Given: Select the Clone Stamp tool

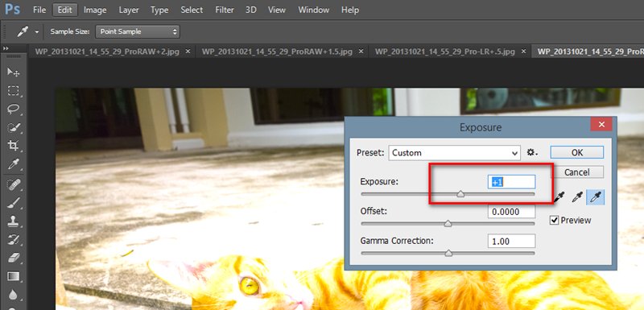Looking at the screenshot, I should point(14,221).
